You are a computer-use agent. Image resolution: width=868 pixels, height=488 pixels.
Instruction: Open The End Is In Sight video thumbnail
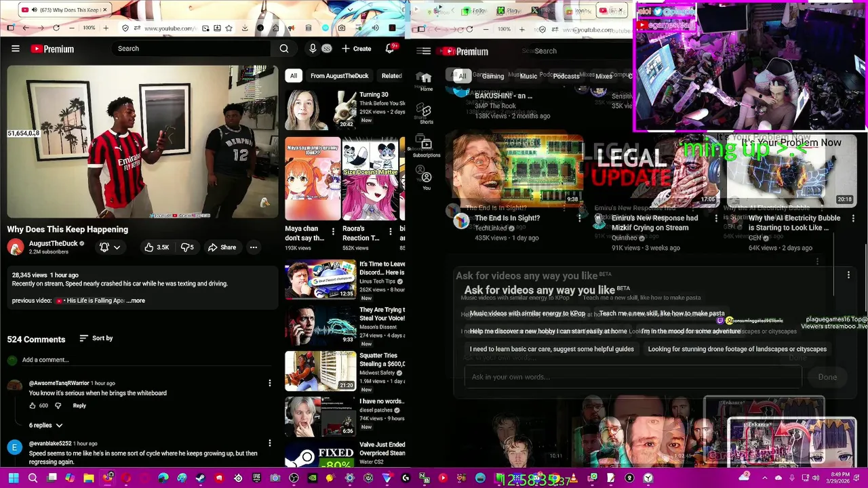coord(517,169)
